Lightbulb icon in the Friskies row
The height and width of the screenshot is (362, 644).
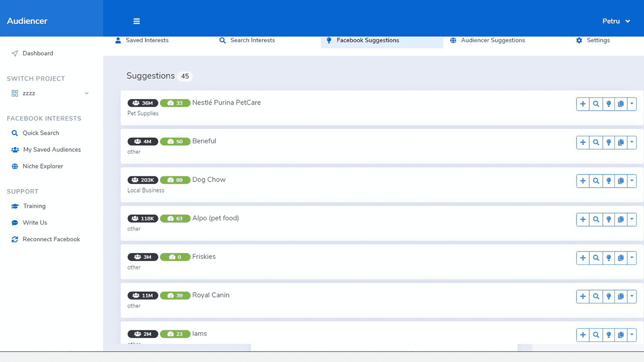[x=608, y=258]
